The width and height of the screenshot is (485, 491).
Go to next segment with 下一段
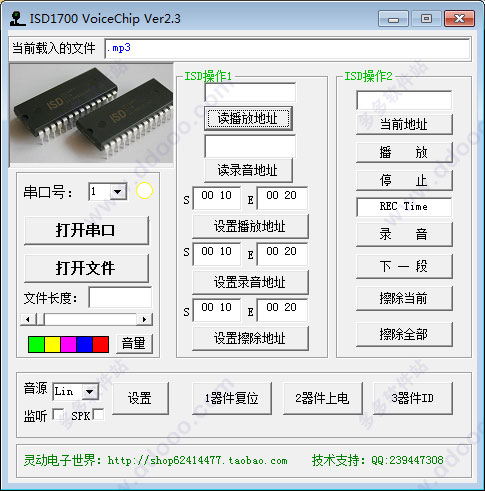click(404, 266)
